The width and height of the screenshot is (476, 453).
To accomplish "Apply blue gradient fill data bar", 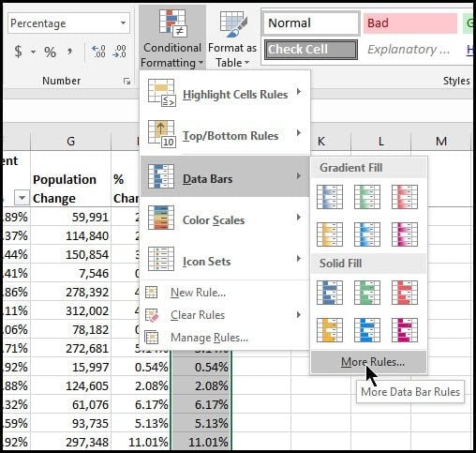I will pos(330,197).
